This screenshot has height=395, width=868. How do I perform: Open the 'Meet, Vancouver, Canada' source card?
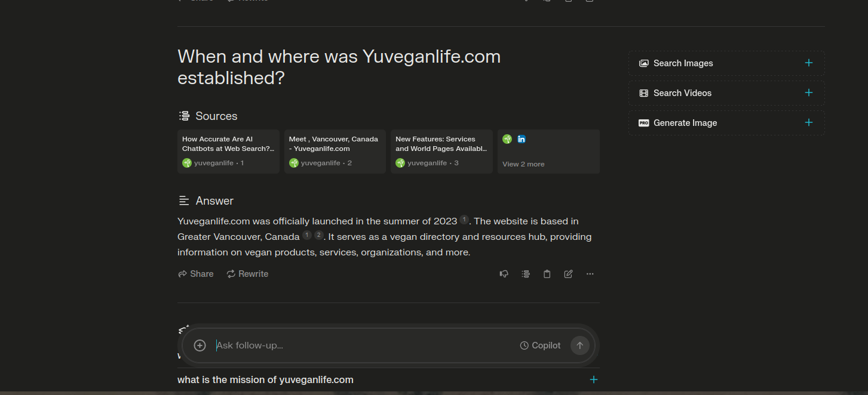[x=335, y=152]
